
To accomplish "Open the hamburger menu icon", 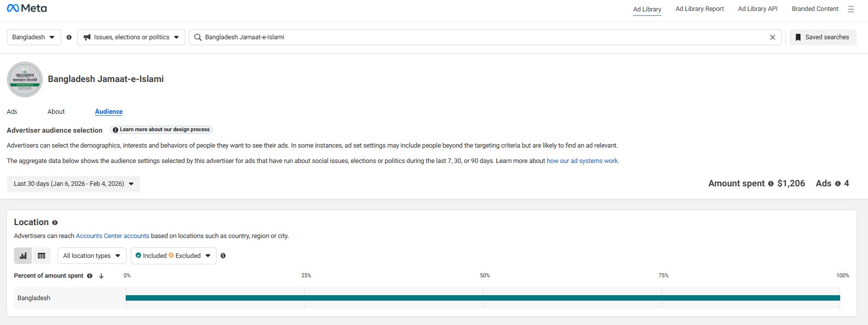I will pos(851,9).
